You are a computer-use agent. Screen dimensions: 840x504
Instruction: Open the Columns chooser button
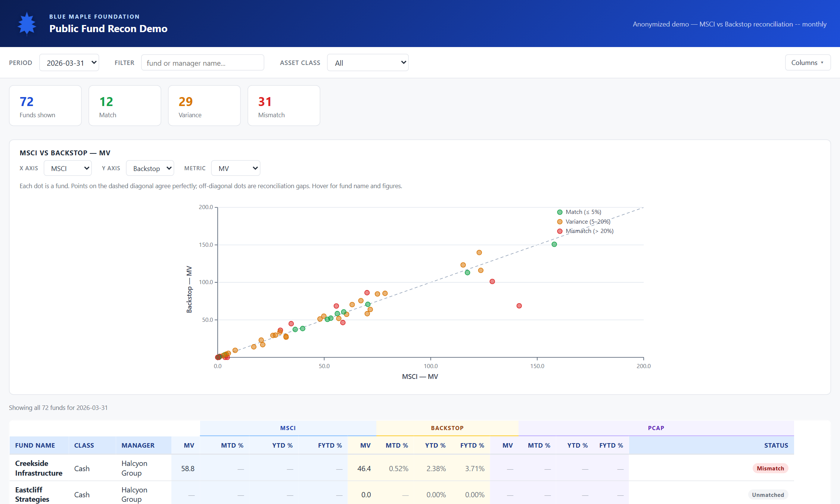click(808, 63)
